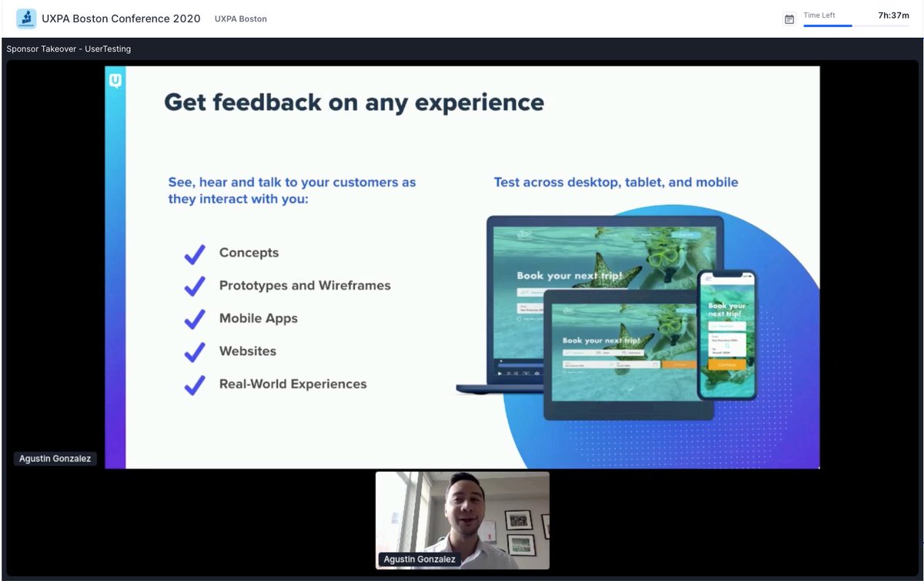Click the Sponsor Takeover - UserTesting session title
This screenshot has width=924, height=581.
(x=69, y=49)
